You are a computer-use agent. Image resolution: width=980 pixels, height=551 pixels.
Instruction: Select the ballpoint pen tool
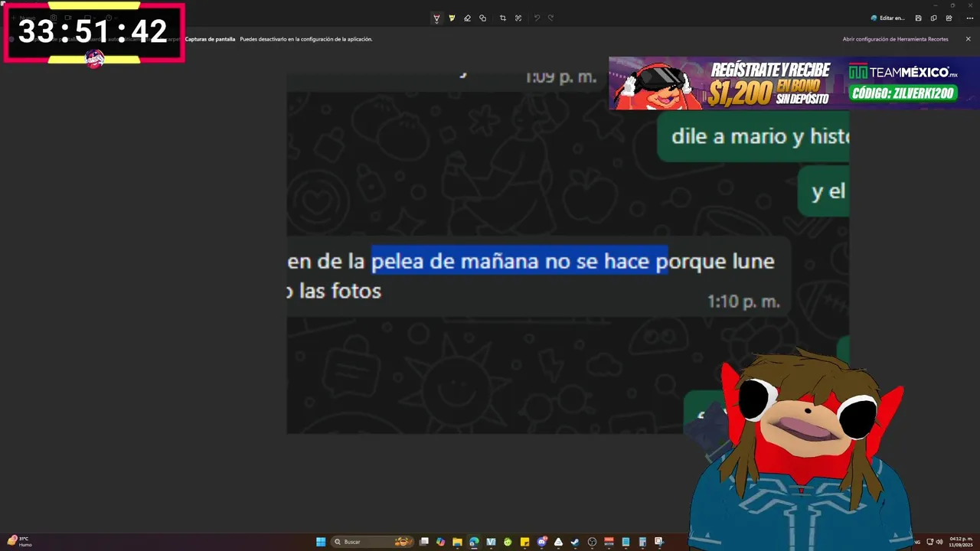(436, 18)
